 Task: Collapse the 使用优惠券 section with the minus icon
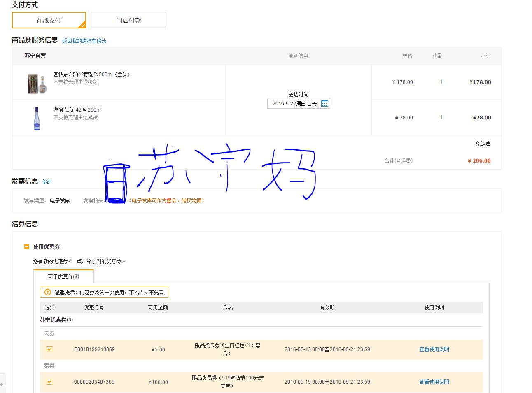(27, 246)
